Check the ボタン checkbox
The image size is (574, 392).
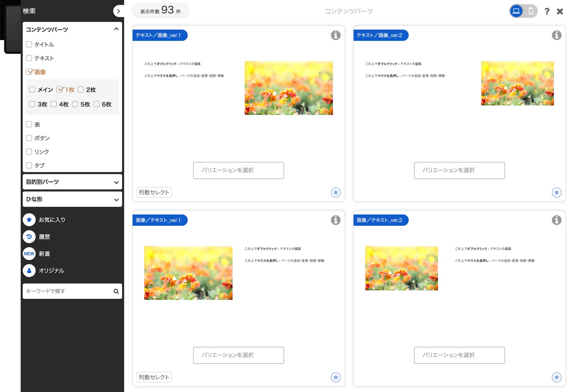29,138
